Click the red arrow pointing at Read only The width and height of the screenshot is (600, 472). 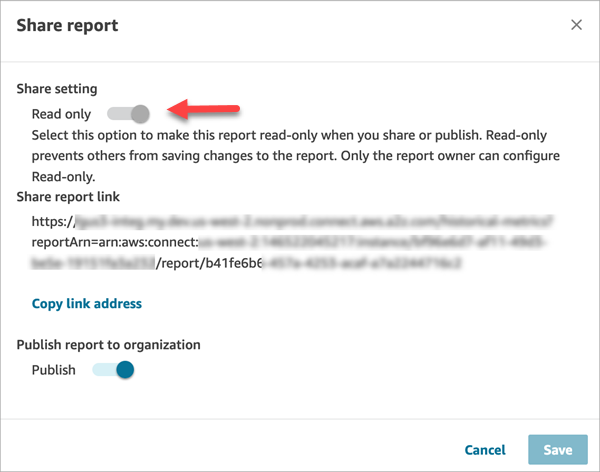(205, 106)
